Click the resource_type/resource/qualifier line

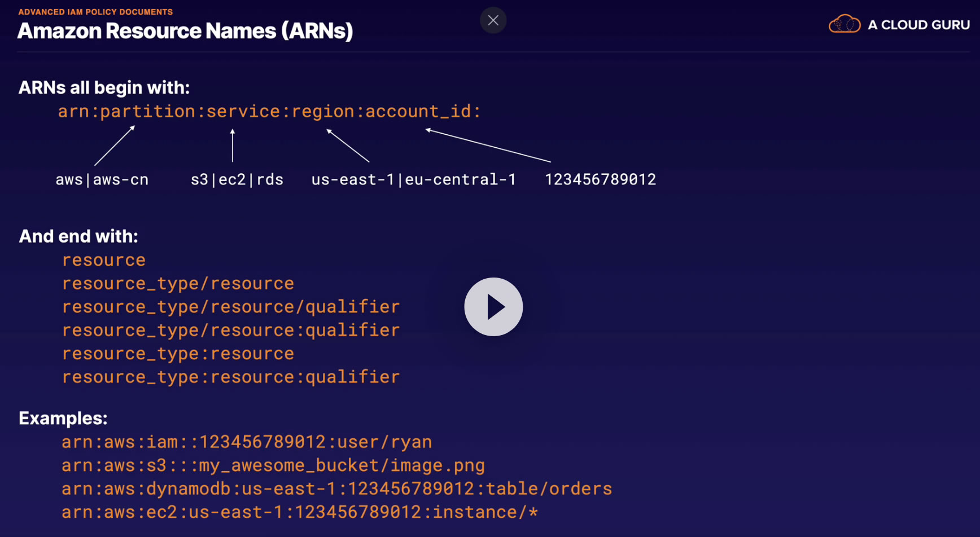click(231, 307)
